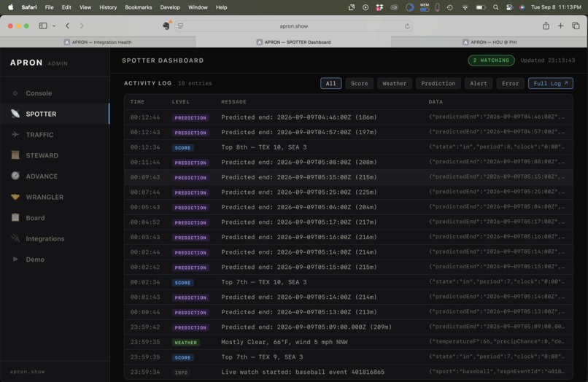The width and height of the screenshot is (588, 382).
Task: Click the LEVEL column header
Action: [x=181, y=101]
